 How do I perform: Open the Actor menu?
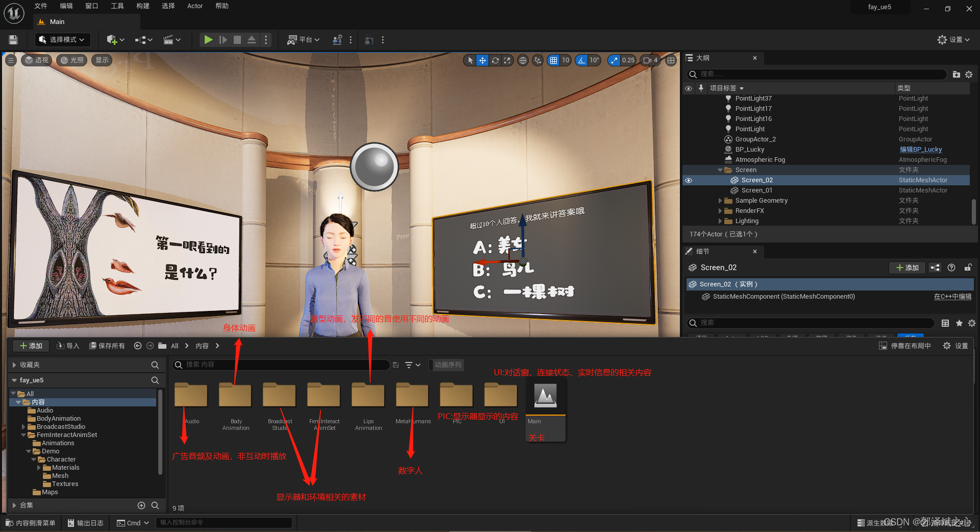(195, 6)
